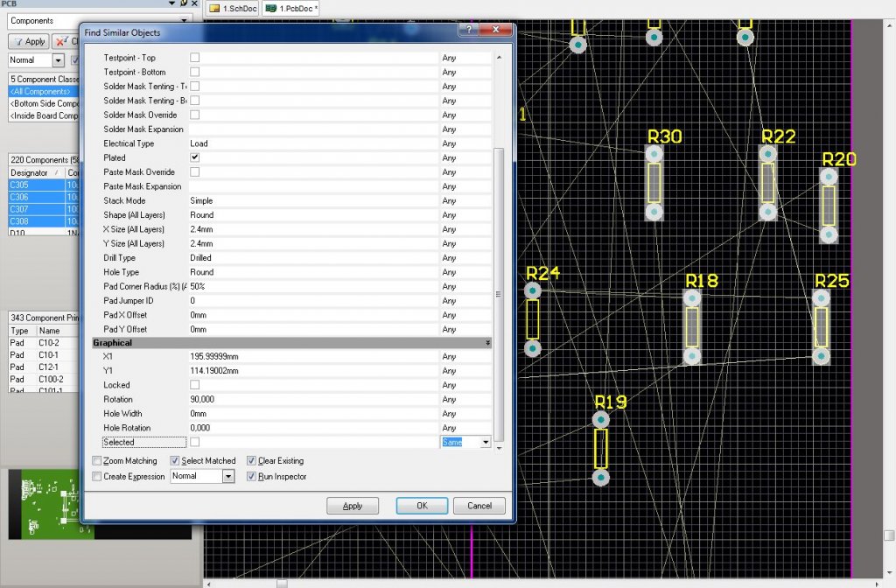The width and height of the screenshot is (896, 588).
Task: Switch to the 1.PcbDoc tab
Action: click(x=290, y=9)
